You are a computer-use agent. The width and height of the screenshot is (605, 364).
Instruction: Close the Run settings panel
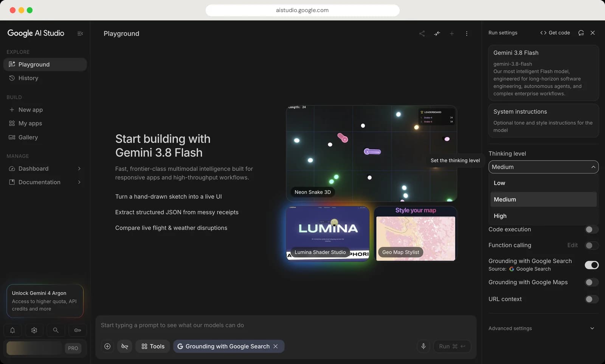point(593,33)
